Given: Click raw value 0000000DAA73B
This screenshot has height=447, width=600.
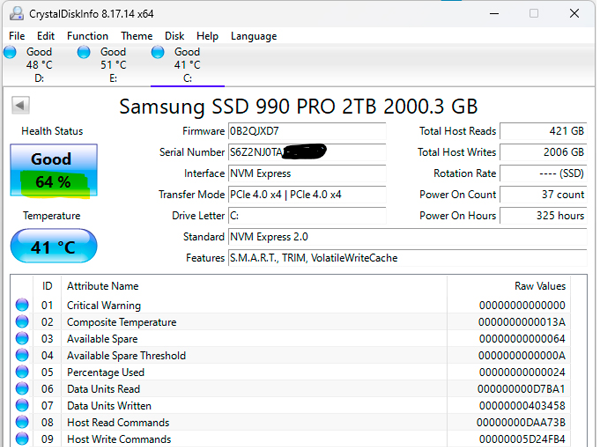Looking at the screenshot, I should (521, 423).
